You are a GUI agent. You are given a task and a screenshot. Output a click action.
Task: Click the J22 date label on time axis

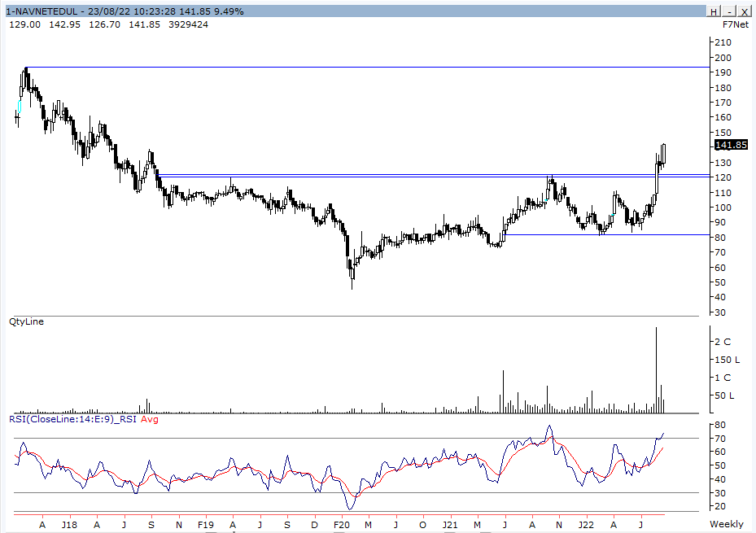pos(586,525)
